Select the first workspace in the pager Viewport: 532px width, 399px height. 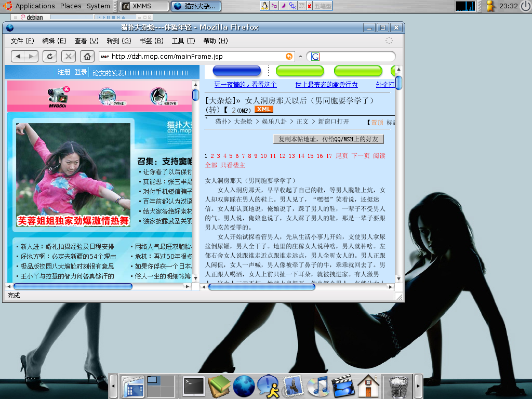tap(153, 380)
